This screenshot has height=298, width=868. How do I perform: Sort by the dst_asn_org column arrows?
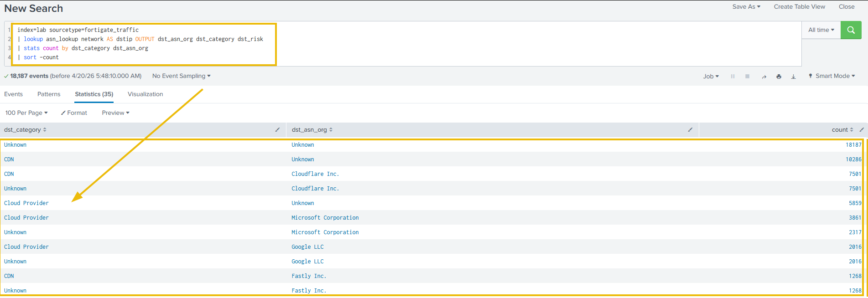(x=331, y=130)
